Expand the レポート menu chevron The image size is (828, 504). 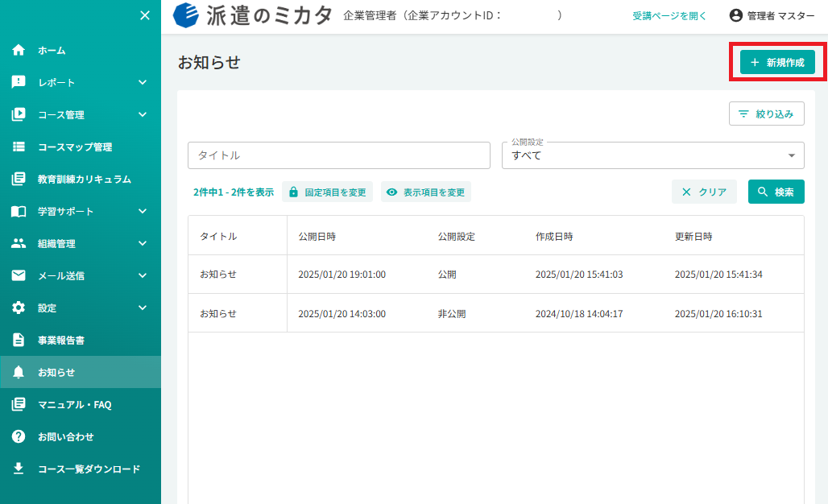click(143, 82)
